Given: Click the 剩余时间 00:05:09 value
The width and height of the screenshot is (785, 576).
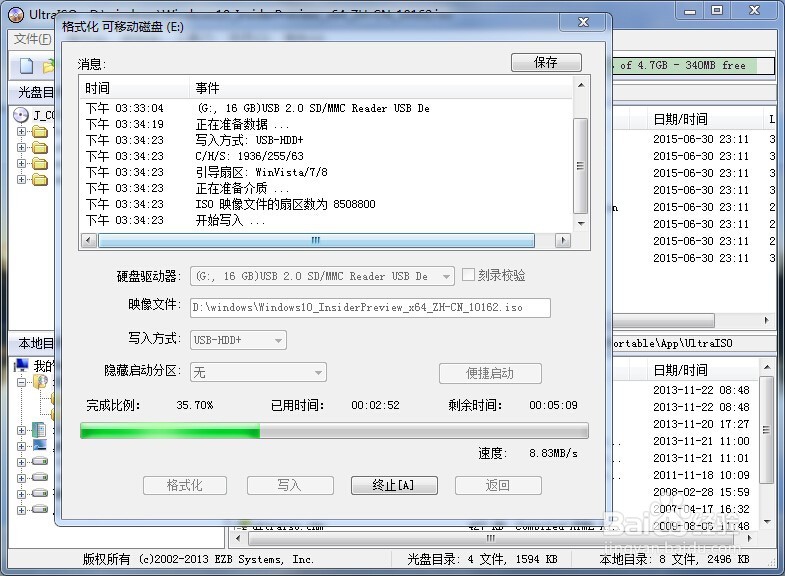Looking at the screenshot, I should 553,405.
